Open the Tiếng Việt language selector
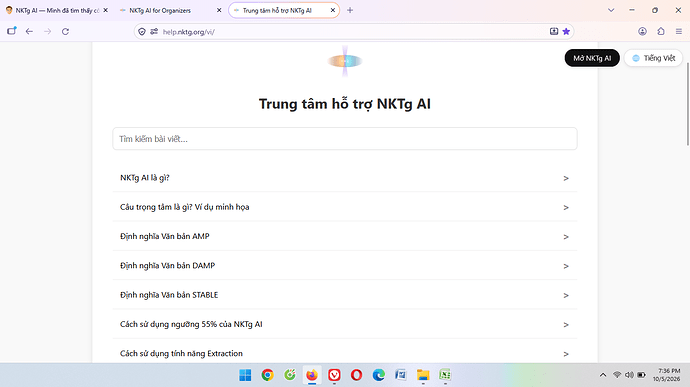This screenshot has height=387, width=690. click(x=653, y=58)
